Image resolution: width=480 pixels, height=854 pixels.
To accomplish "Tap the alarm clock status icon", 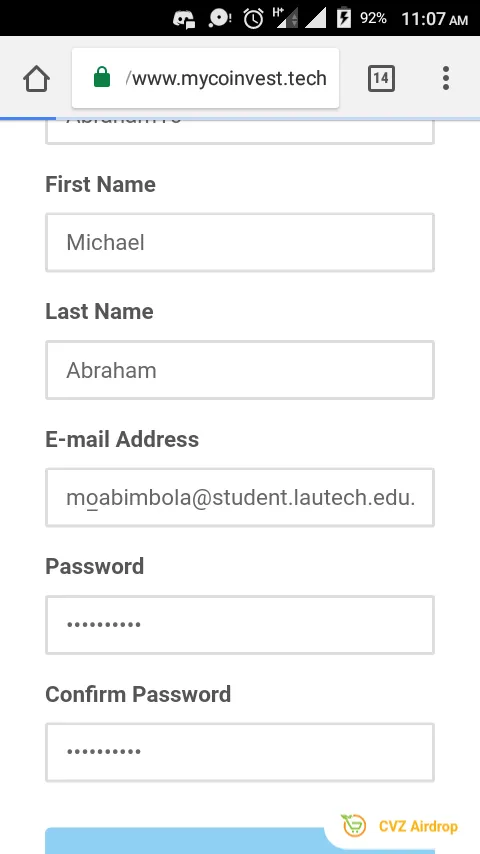I will [x=253, y=19].
